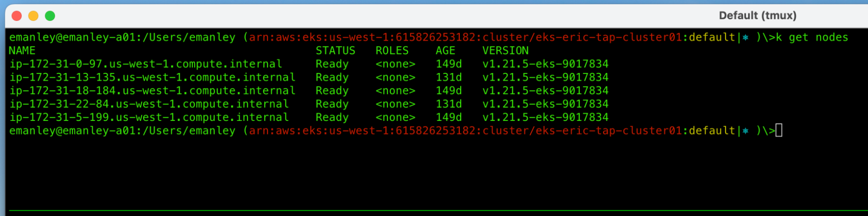
Task: Place cursor at the empty bottom prompt
Action: (x=779, y=131)
